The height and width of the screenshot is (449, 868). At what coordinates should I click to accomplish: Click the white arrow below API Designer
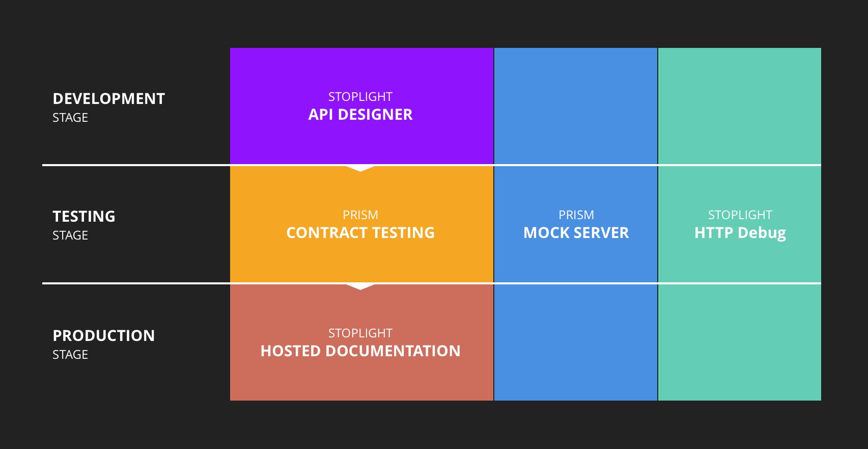click(360, 168)
